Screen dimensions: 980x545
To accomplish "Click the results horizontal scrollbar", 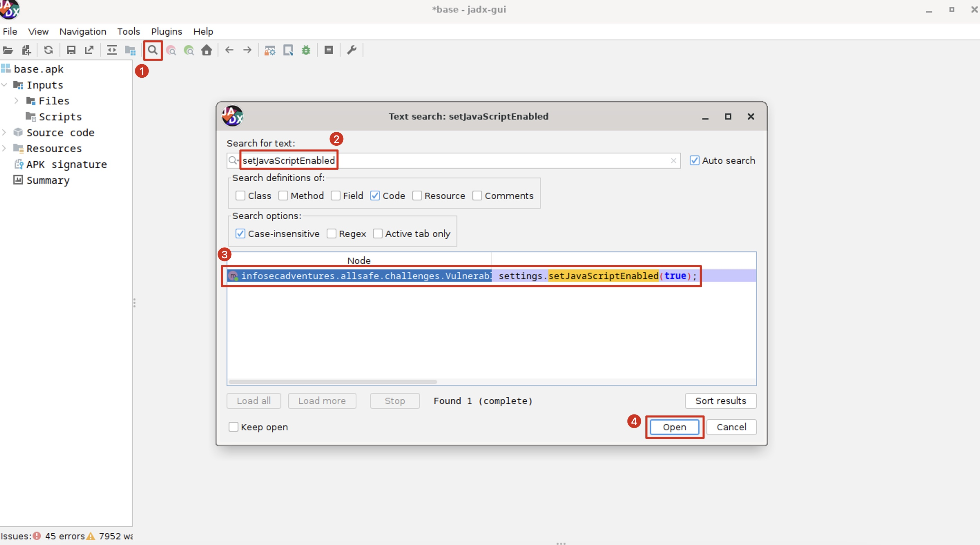I will 333,382.
